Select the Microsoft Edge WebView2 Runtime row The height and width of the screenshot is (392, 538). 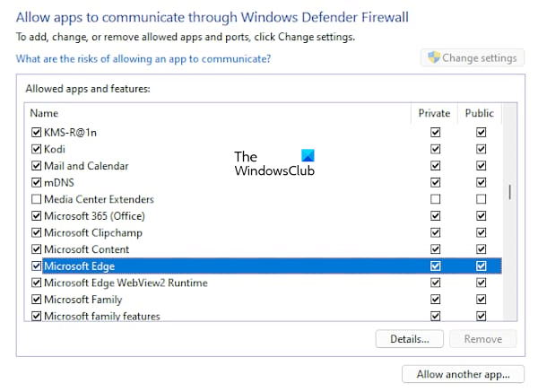126,283
